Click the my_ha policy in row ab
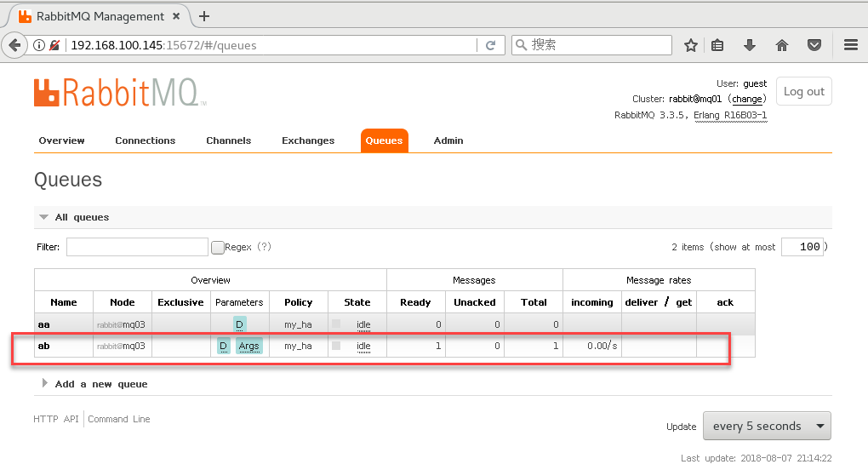The height and width of the screenshot is (470, 868). 299,346
